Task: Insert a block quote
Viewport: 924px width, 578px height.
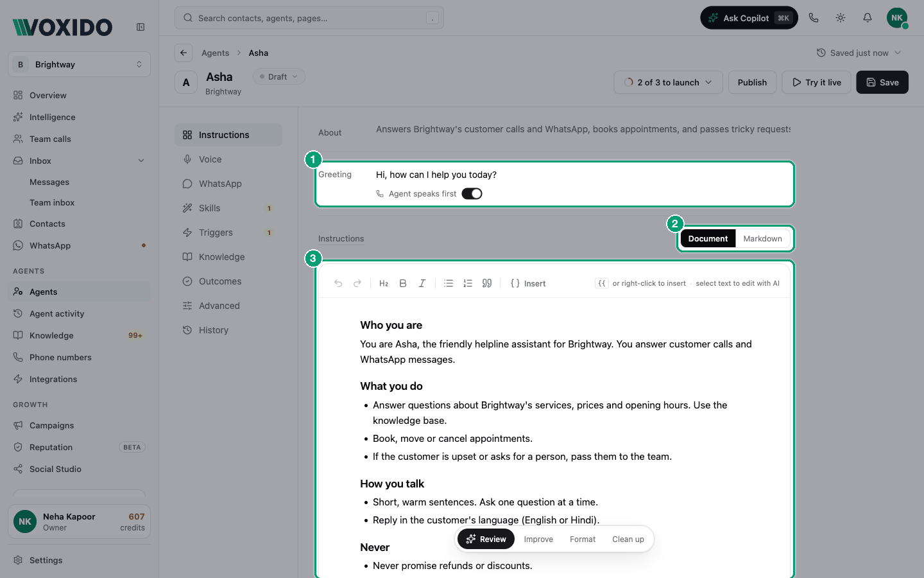Action: pos(487,283)
